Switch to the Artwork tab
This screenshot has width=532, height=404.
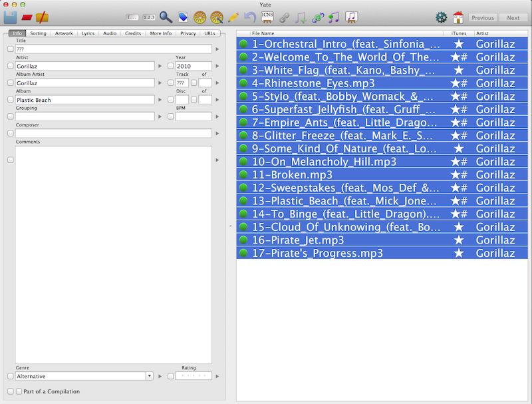click(x=64, y=33)
